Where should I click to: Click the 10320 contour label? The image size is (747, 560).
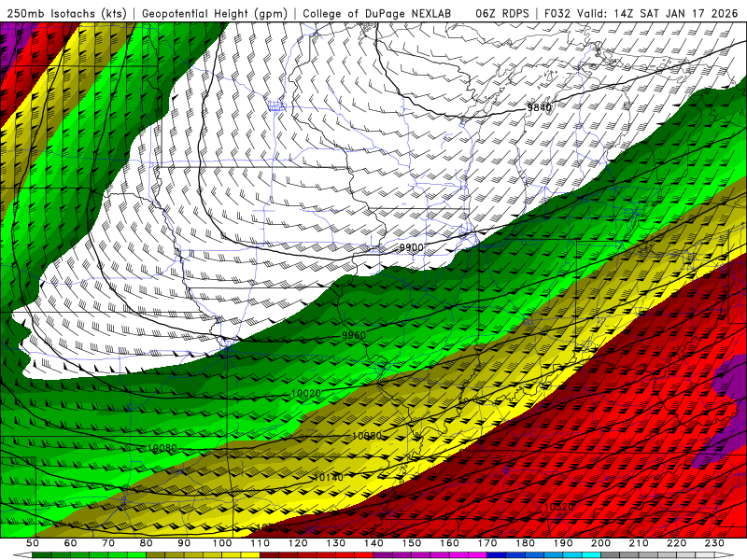point(558,507)
